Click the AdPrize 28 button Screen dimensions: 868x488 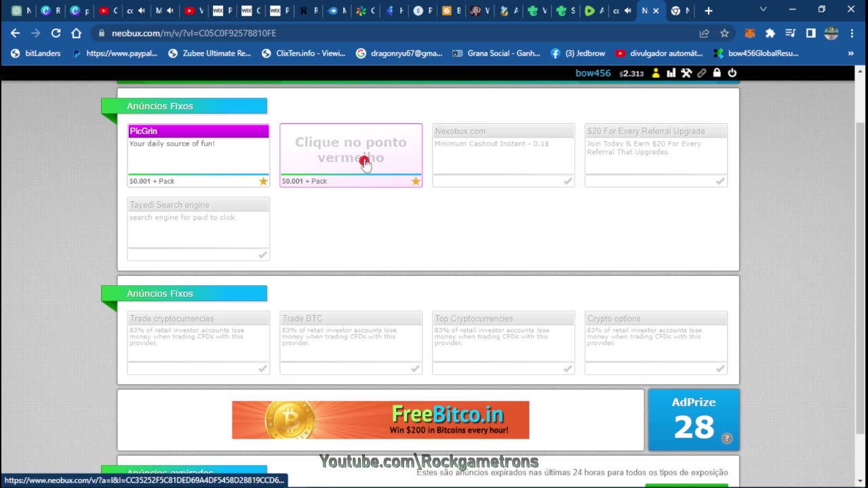click(694, 420)
